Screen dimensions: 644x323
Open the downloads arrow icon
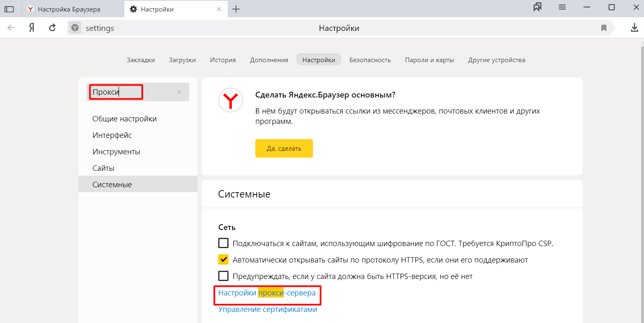coord(635,28)
